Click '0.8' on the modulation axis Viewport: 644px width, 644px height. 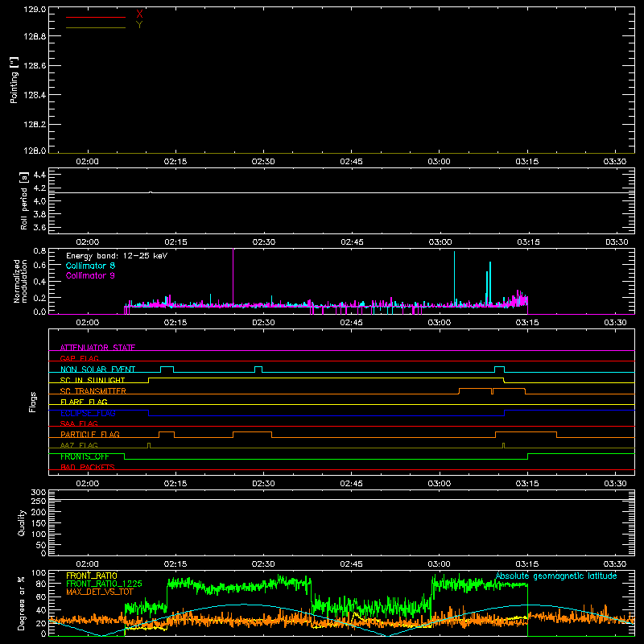click(x=39, y=250)
